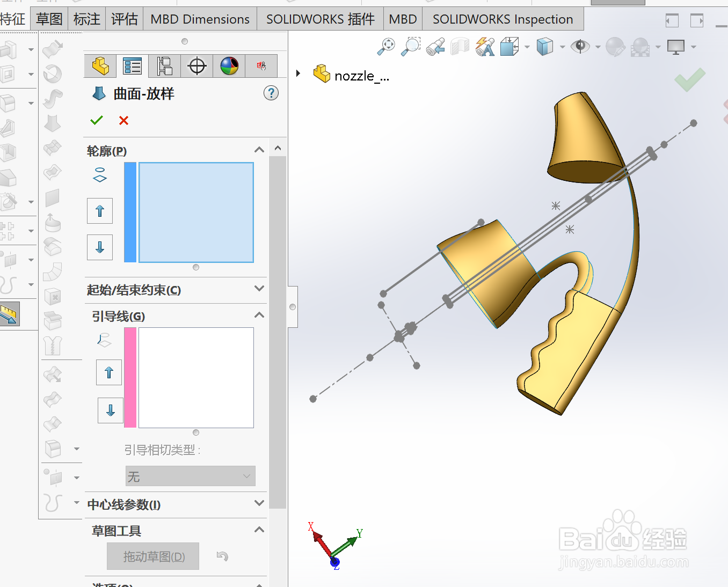The height and width of the screenshot is (587, 728).
Task: Select the nozzle_... part name
Action: [x=362, y=76]
